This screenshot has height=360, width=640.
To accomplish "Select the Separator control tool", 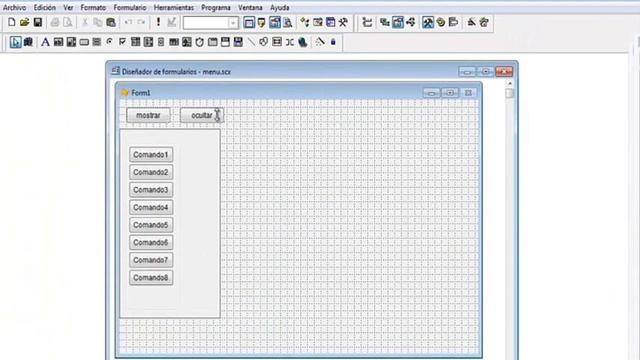I will 290,42.
